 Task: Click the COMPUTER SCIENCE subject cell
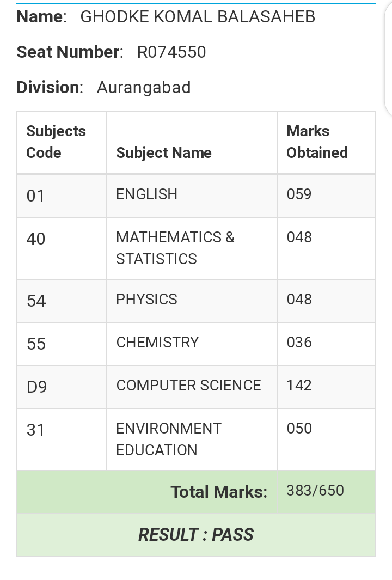pyautogui.click(x=192, y=387)
